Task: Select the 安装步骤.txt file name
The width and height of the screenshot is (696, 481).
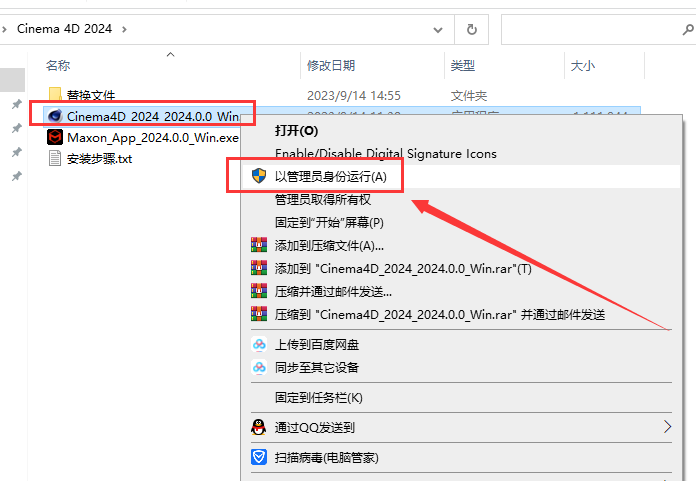Action: [99, 159]
